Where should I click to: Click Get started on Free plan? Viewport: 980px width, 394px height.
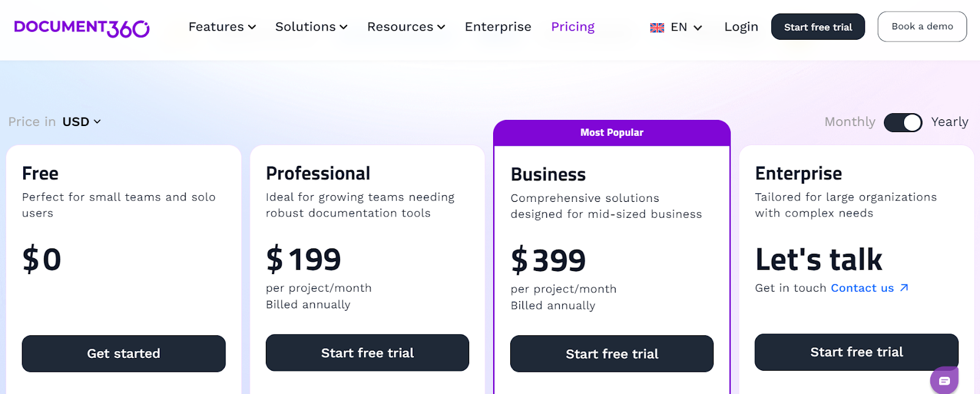124,354
